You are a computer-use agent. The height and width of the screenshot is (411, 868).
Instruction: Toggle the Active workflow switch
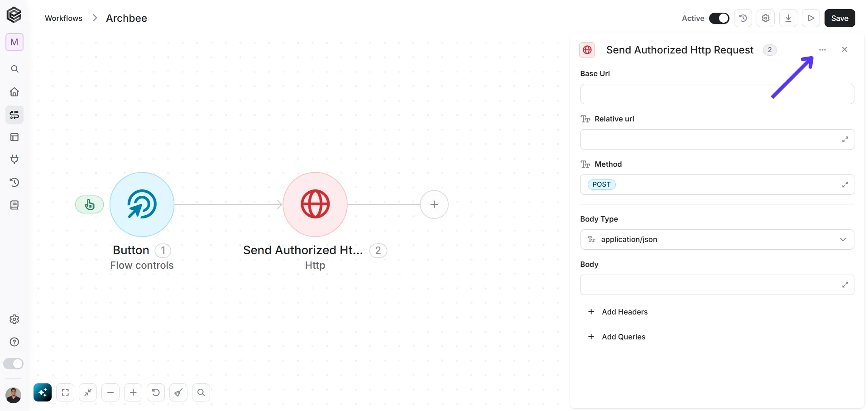(719, 18)
